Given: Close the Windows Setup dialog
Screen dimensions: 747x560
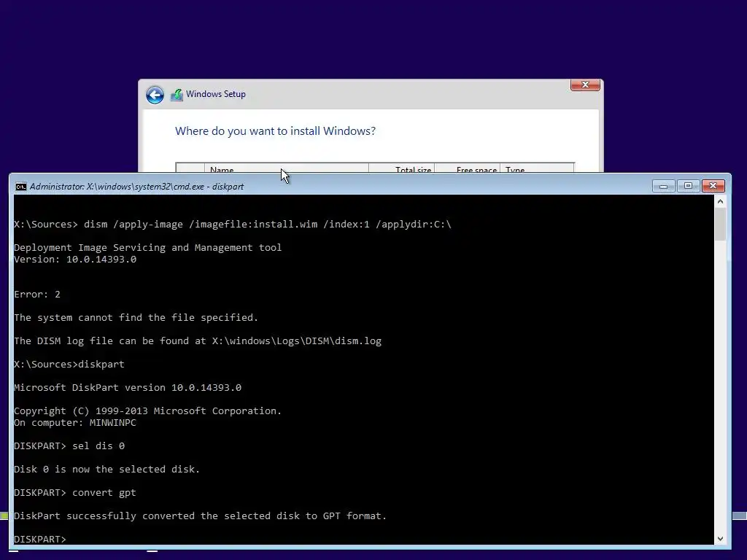Looking at the screenshot, I should pyautogui.click(x=585, y=85).
